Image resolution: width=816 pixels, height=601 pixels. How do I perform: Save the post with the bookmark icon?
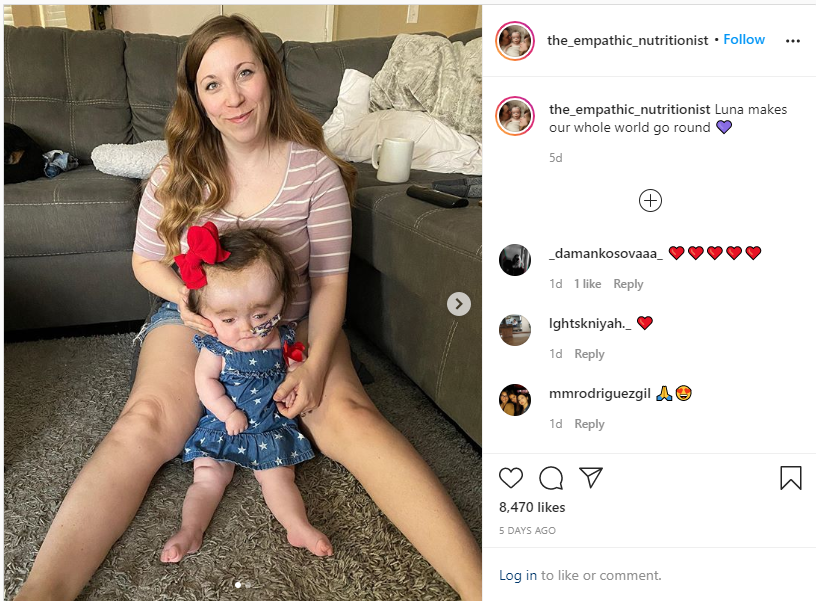pyautogui.click(x=790, y=478)
